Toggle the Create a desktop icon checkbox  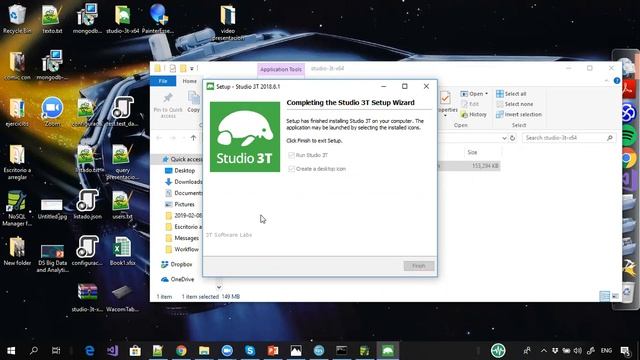coord(291,169)
